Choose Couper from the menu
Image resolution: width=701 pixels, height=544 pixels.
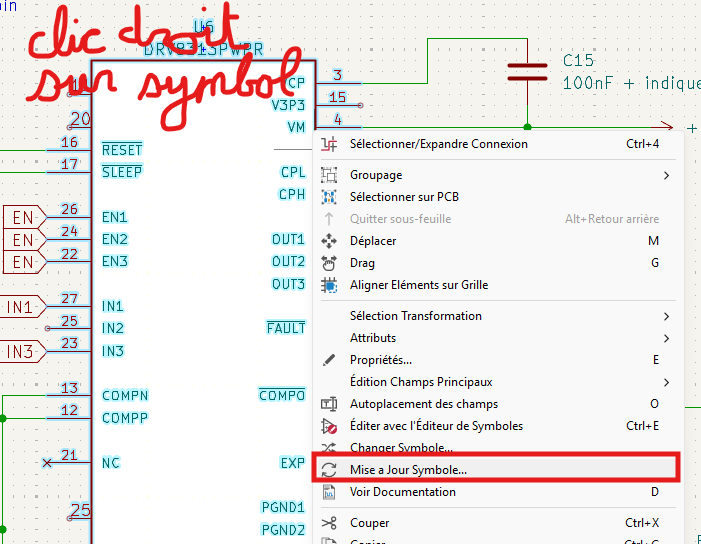498,523
